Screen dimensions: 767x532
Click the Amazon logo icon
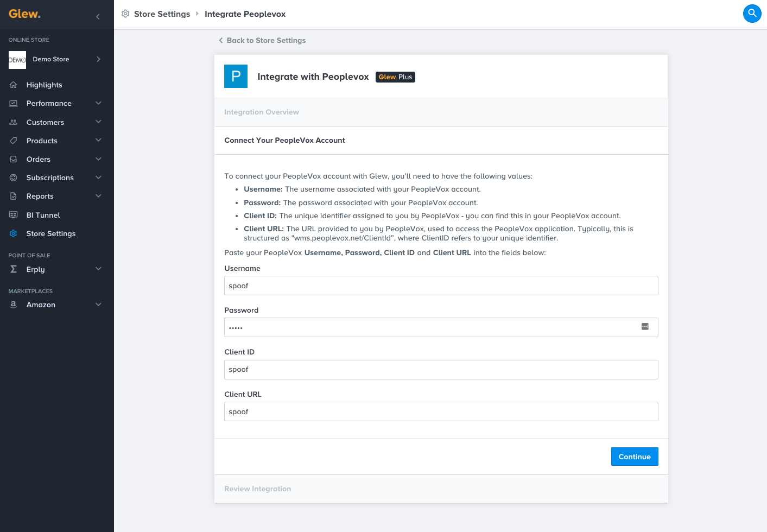(14, 305)
